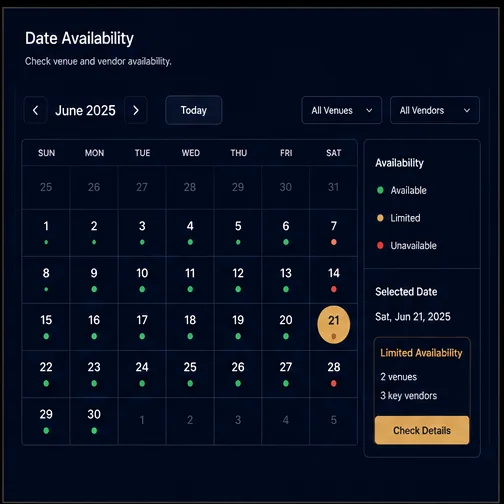
Task: Select June 24 on the calendar
Action: pos(142,374)
